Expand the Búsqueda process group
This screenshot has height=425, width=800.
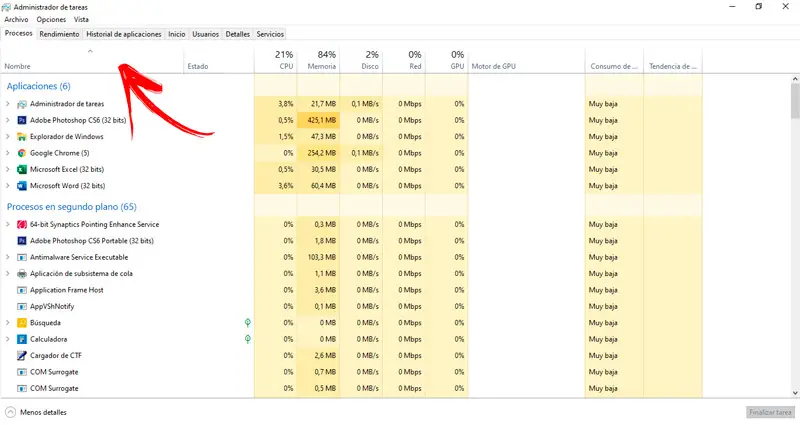coord(8,323)
